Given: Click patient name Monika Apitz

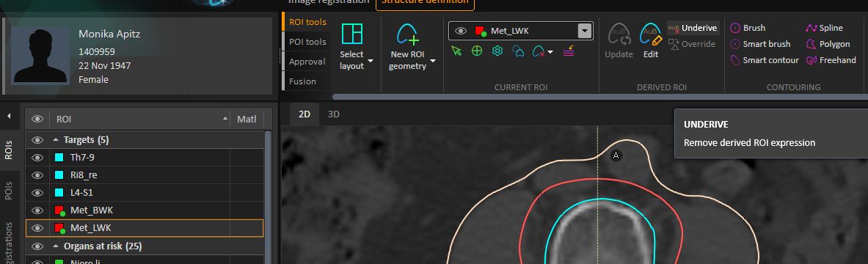Looking at the screenshot, I should (x=109, y=34).
